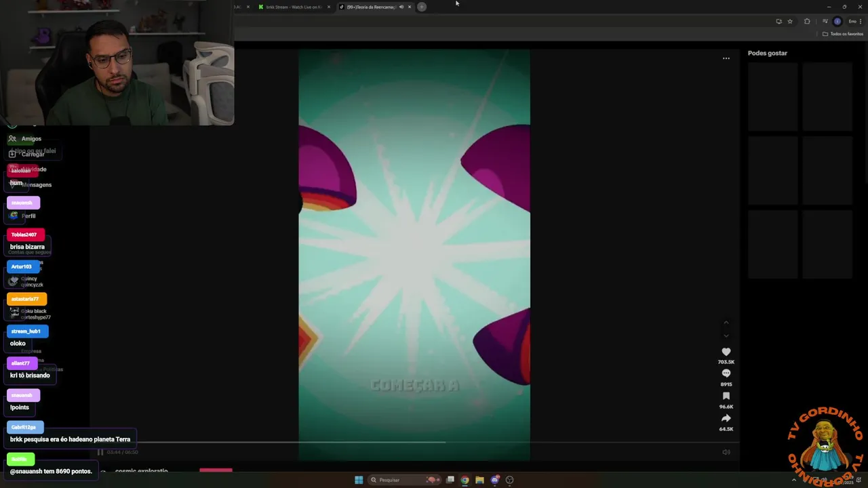Go to next video with down chevron

726,335
